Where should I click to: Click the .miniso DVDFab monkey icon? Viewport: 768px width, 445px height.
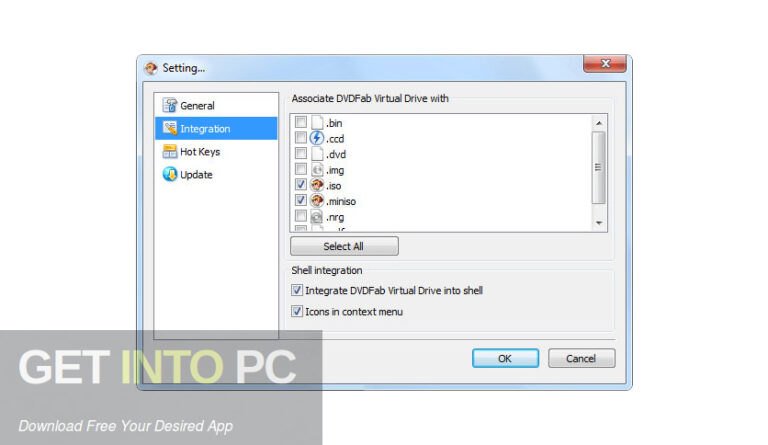[x=317, y=201]
